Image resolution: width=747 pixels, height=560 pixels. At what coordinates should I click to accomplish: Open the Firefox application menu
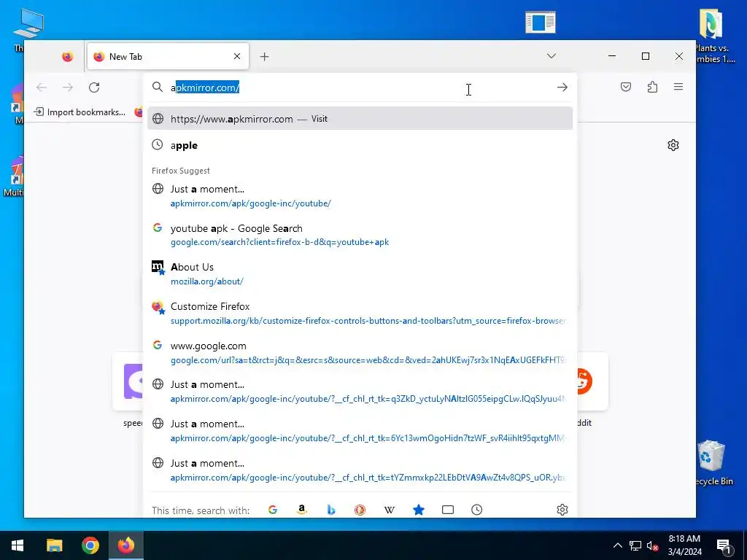678,87
